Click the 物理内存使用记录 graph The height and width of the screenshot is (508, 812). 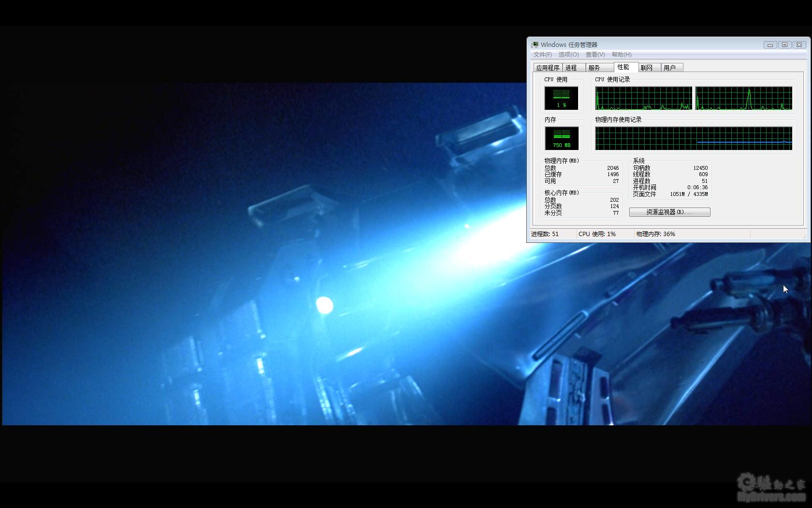(694, 138)
